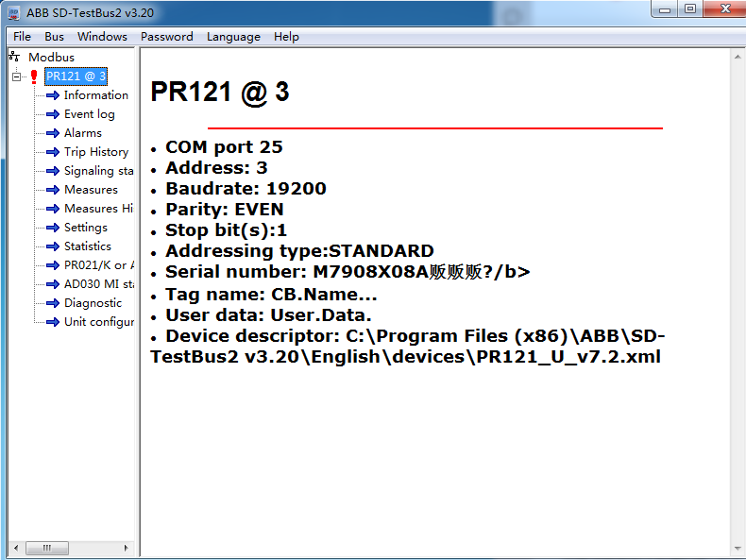
Task: Click the Device descriptor path text
Action: pos(407,347)
